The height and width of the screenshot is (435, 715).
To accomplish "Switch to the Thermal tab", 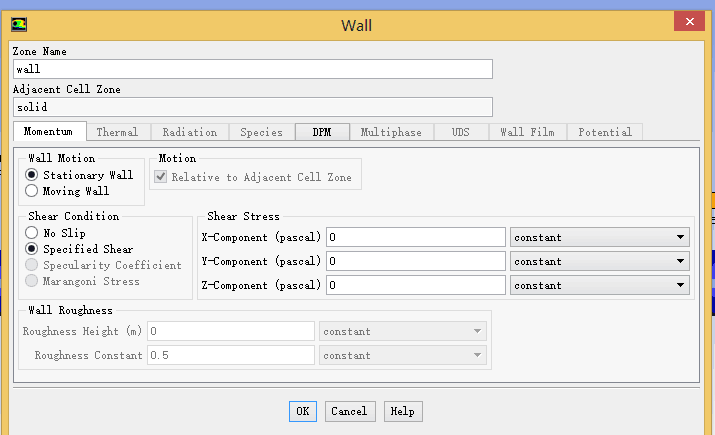I will pos(117,132).
